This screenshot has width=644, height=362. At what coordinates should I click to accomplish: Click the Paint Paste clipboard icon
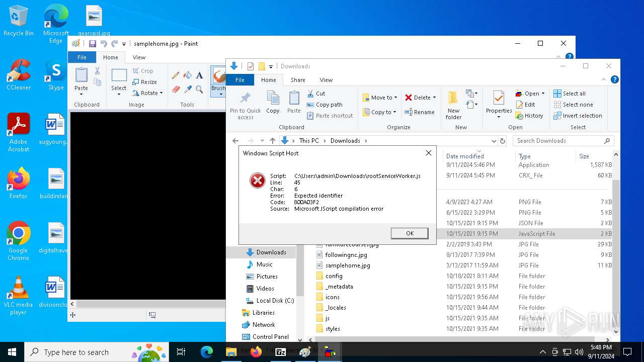coord(81,75)
